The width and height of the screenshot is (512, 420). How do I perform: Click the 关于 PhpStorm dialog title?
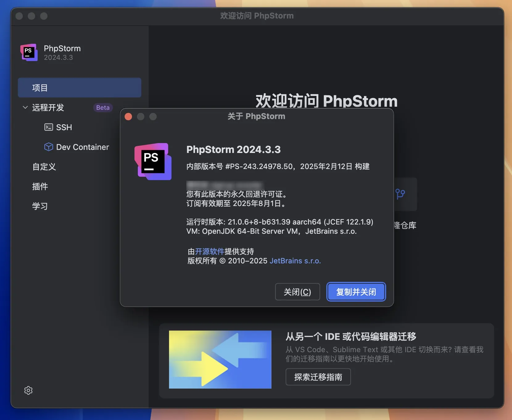(x=256, y=116)
